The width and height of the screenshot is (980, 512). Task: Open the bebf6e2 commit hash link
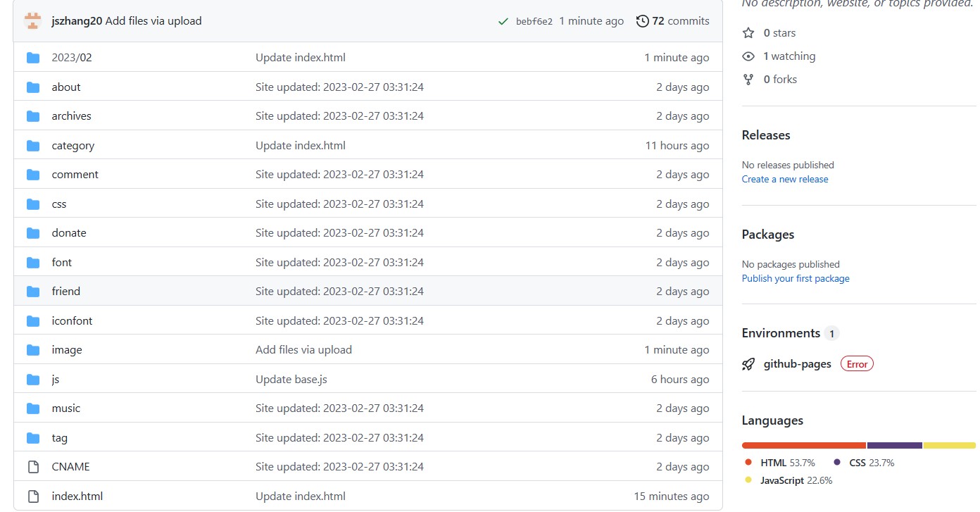pos(534,22)
